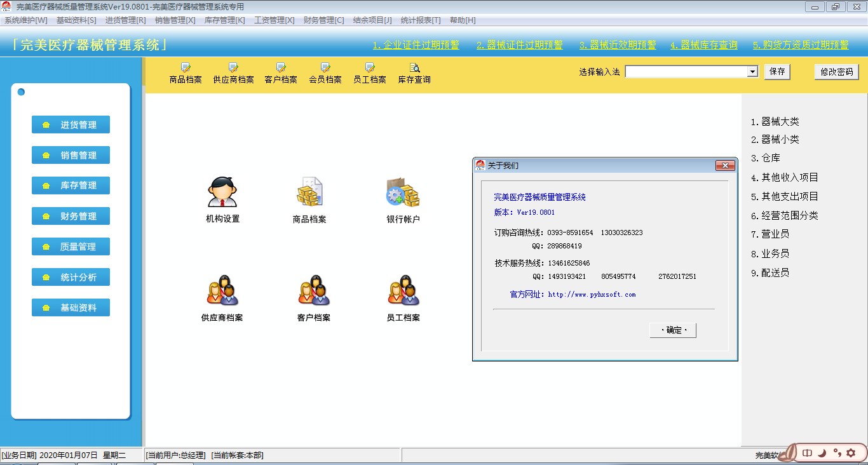This screenshot has width=868, height=465.
Task: Open the 器械近效期预警 link
Action: tap(617, 45)
